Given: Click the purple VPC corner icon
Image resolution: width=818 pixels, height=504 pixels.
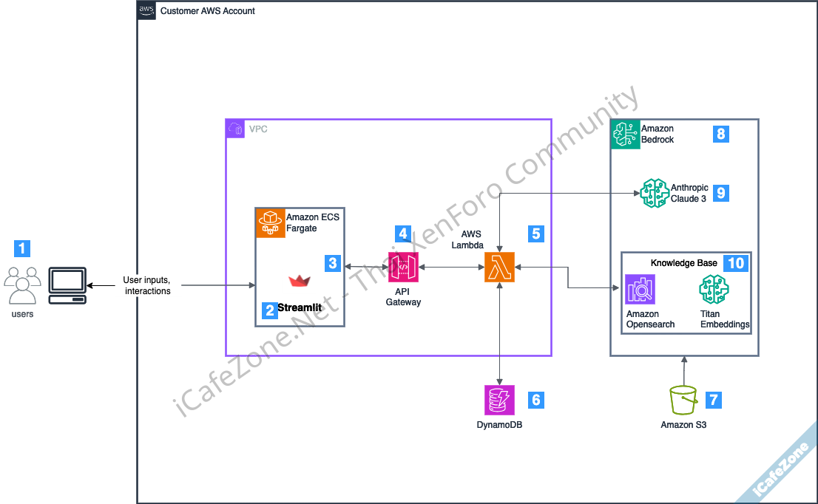Looking at the screenshot, I should 235,129.
